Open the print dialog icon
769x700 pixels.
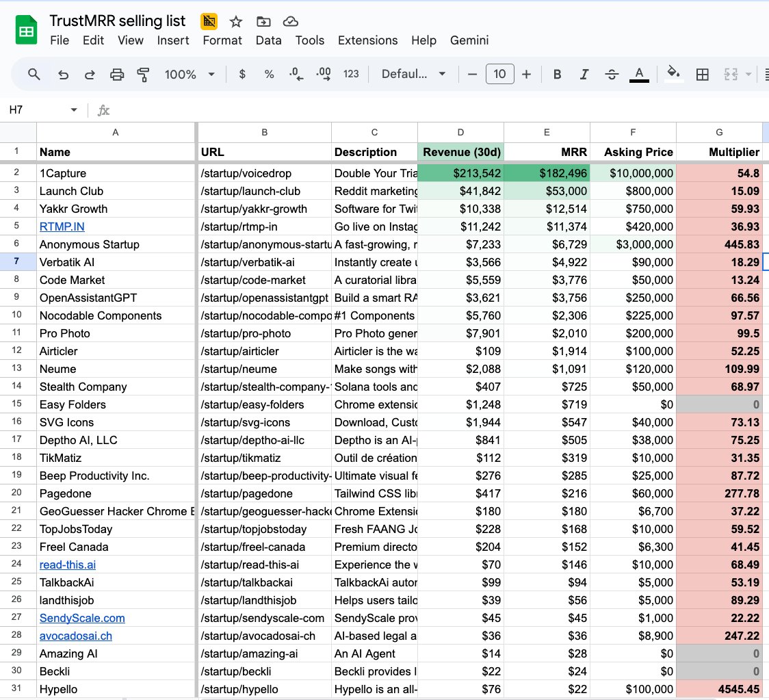click(116, 74)
